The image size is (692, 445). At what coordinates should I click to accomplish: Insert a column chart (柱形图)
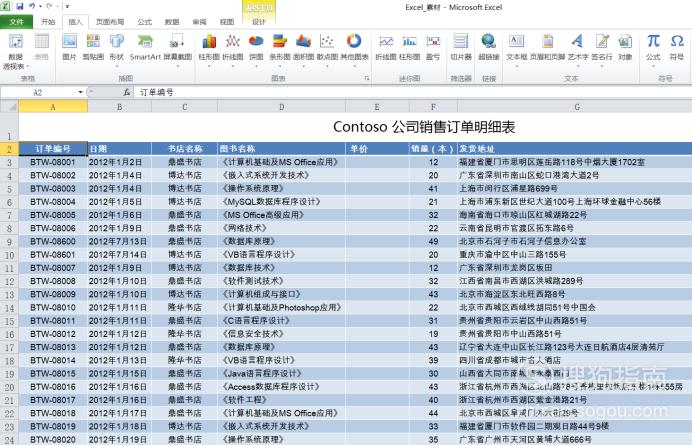209,49
